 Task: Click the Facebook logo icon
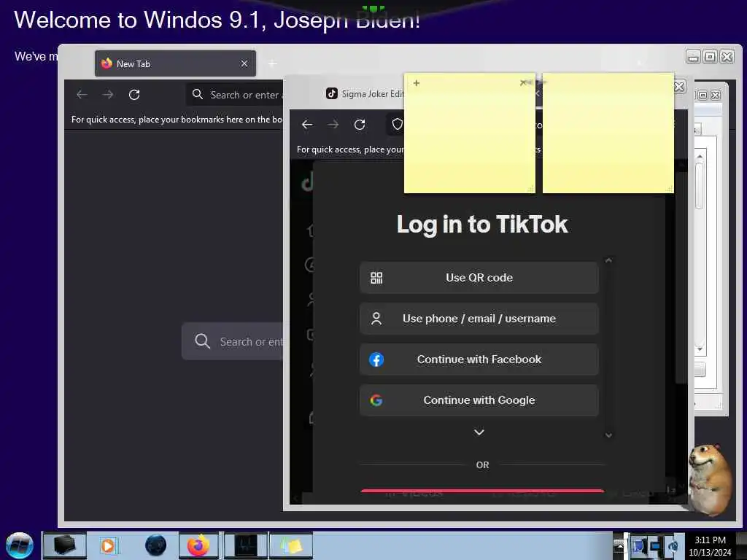[376, 359]
